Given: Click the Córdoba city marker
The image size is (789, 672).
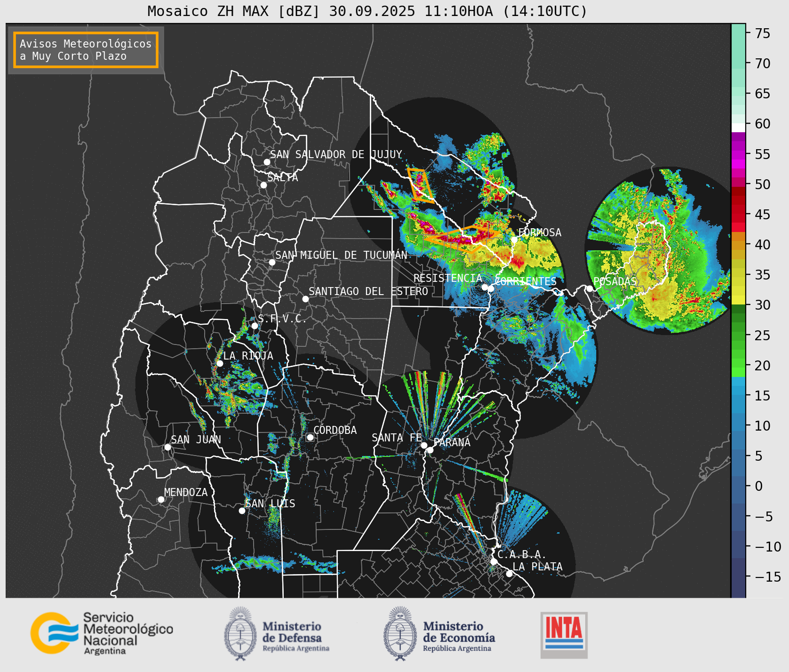Looking at the screenshot, I should (310, 437).
